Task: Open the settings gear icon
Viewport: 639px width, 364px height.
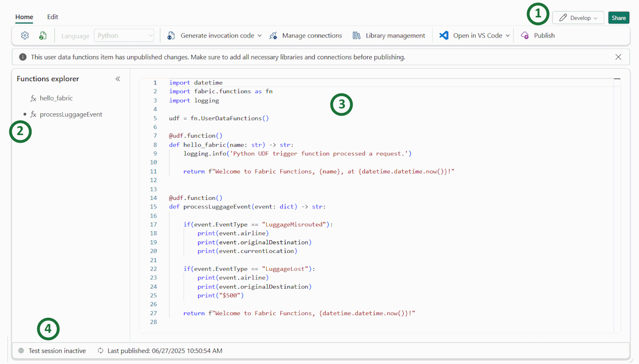Action: [x=25, y=36]
